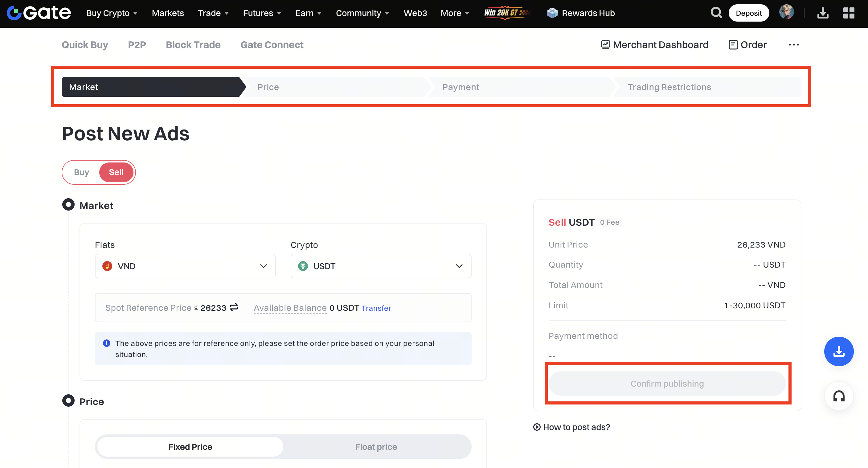Click the search magnifier icon
This screenshot has width=868, height=468.
(716, 13)
